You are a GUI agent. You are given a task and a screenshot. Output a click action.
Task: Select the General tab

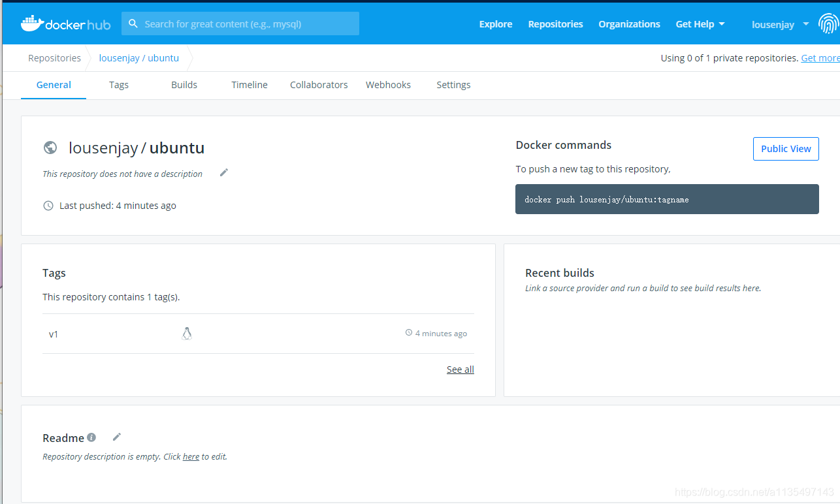tap(54, 85)
